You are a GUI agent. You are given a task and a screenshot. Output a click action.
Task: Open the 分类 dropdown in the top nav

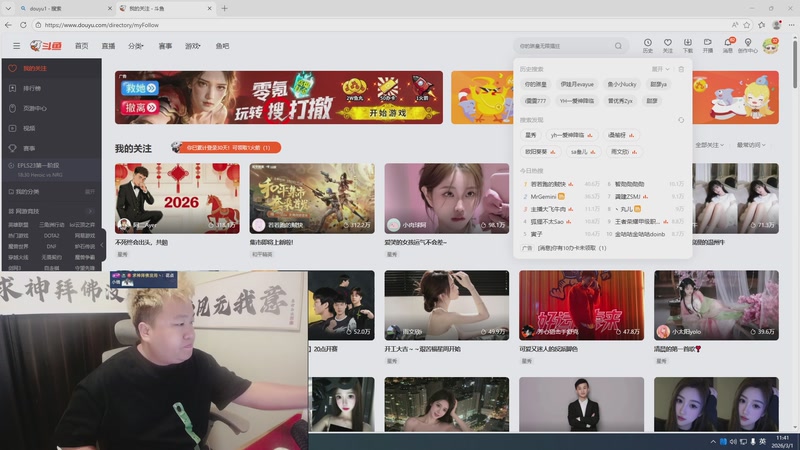tap(136, 46)
